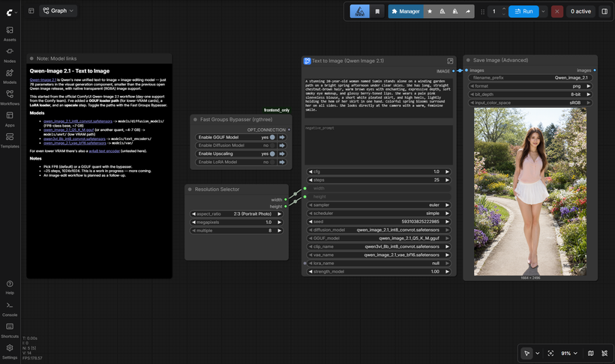Click the Manager button

tap(406, 11)
